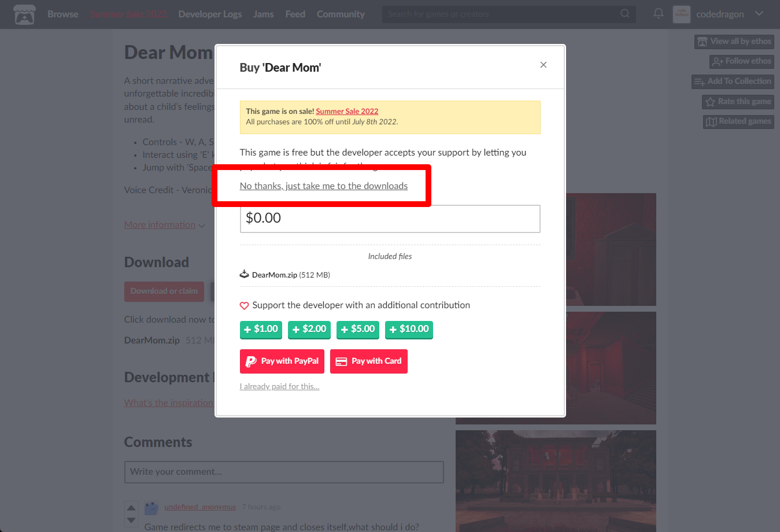
Task: Click the search magnifier icon
Action: (625, 13)
